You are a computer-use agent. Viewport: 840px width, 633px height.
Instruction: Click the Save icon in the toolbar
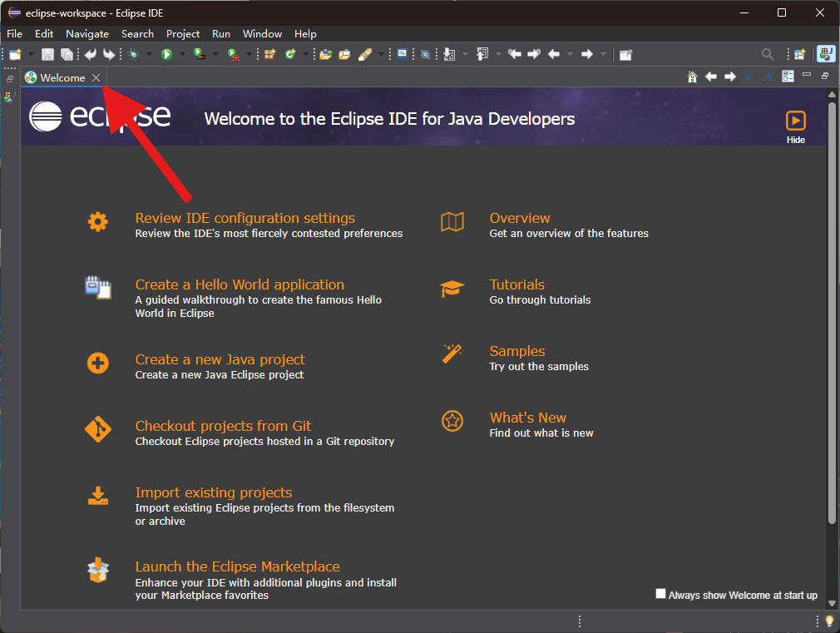point(47,54)
